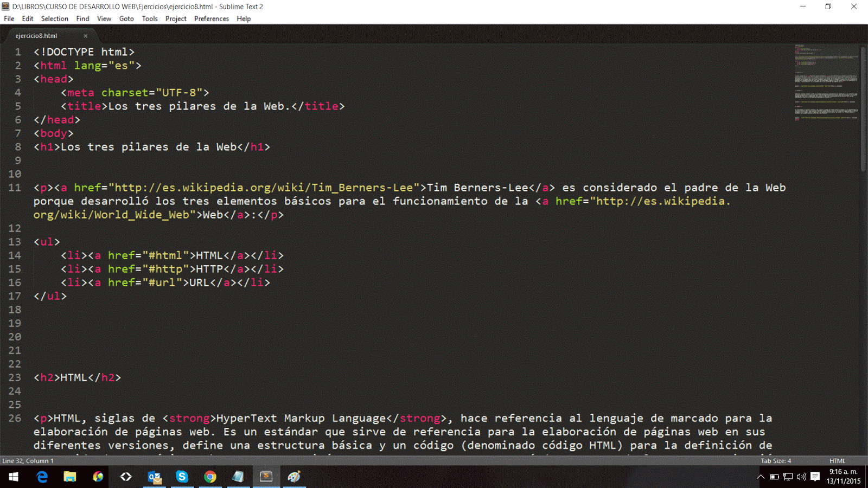The height and width of the screenshot is (488, 868).
Task: Restore down the Sublime Text window
Action: (x=828, y=7)
